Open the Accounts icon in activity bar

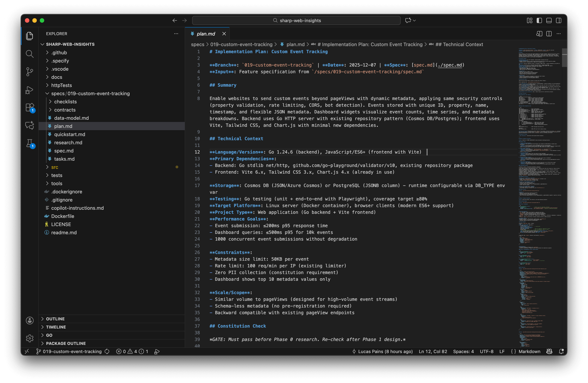click(30, 321)
